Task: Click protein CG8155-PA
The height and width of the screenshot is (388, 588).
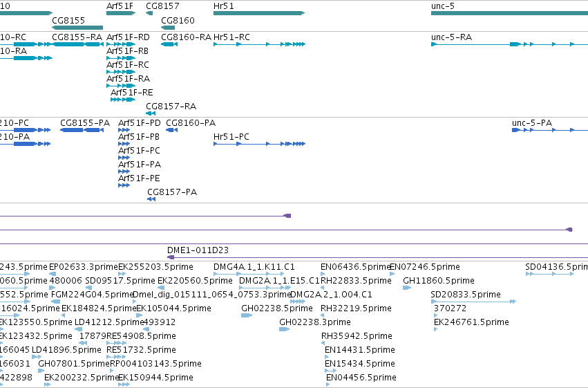Action: click(x=82, y=130)
